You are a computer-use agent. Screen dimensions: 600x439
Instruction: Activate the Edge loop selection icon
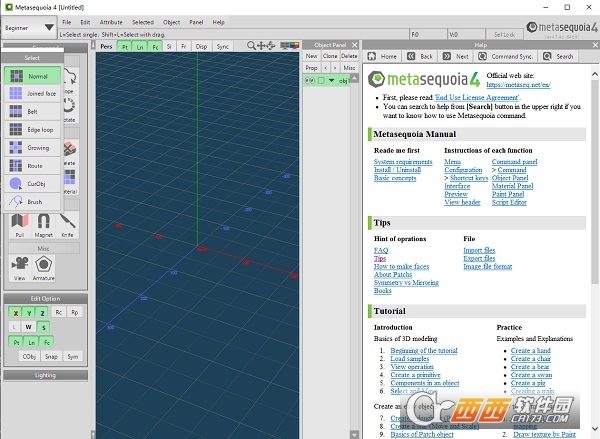click(16, 129)
